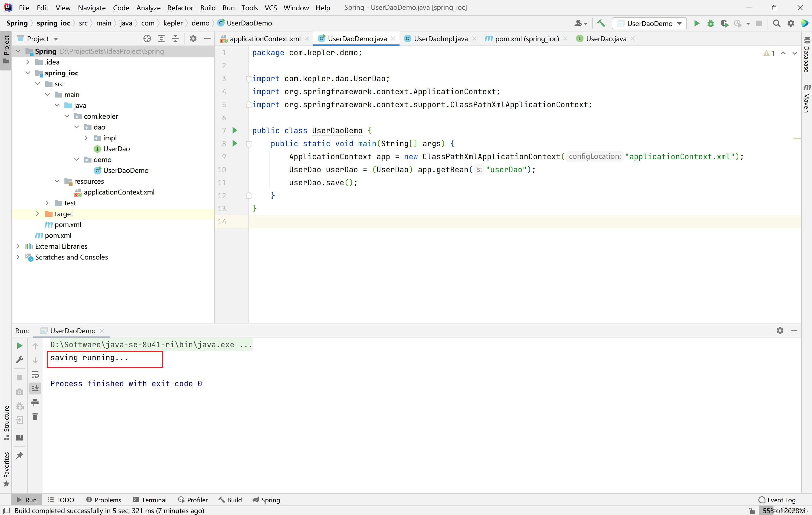
Task: Open the Terminal tool window
Action: (150, 500)
